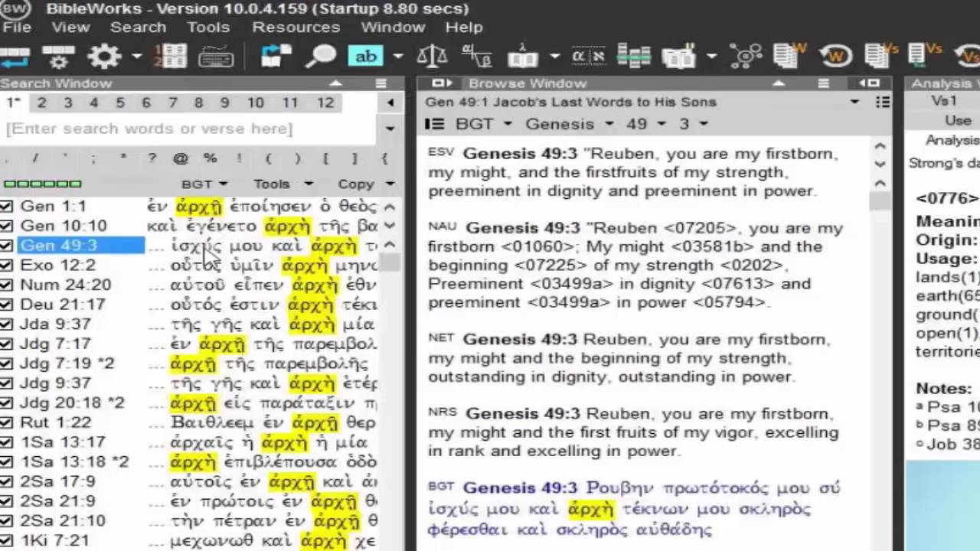980x551 pixels.
Task: Insert the @ operator button
Action: [181, 158]
